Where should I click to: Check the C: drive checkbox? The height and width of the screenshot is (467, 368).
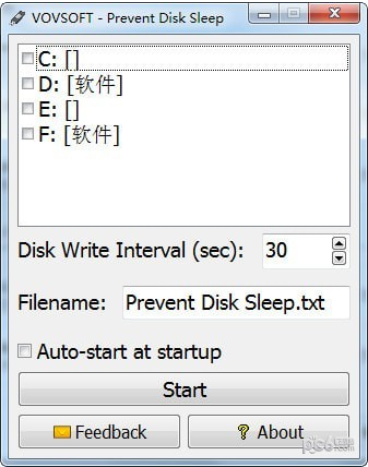tap(28, 58)
